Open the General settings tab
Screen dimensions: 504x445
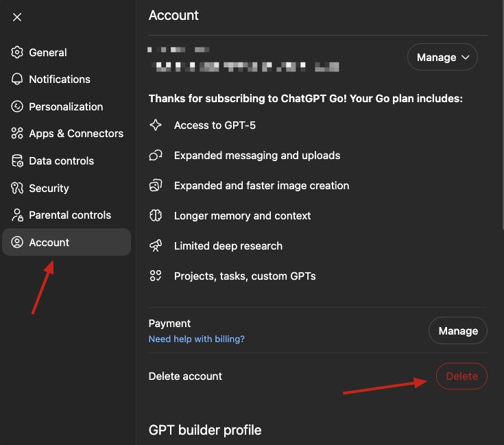67,52
